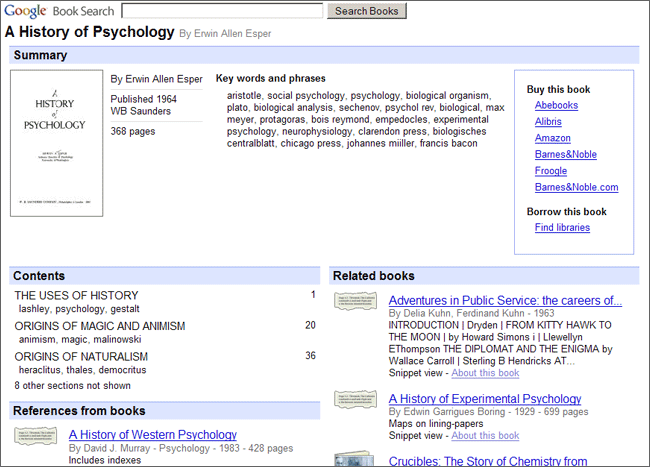Open the History of Psychology cover thumbnail
The width and height of the screenshot is (650, 467).
tap(56, 141)
